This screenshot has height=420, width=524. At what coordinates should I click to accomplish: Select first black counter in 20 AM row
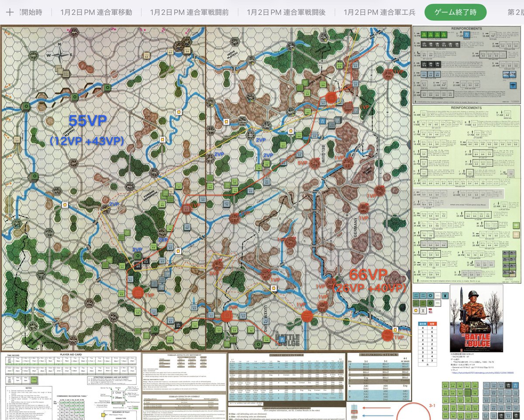[424, 65]
